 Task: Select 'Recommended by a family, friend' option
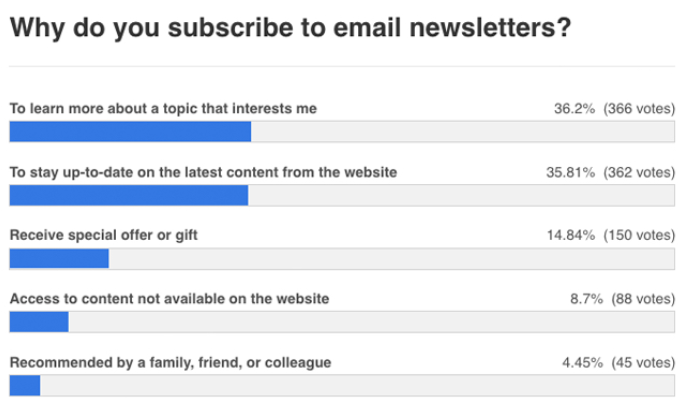170,362
